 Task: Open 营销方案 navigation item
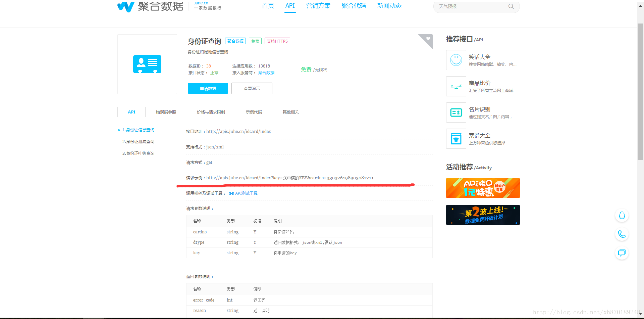(318, 6)
